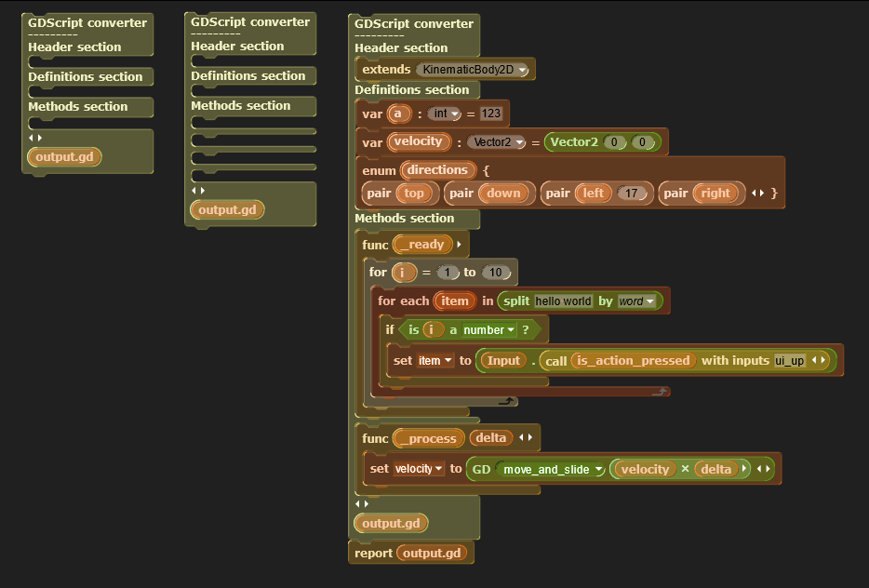The image size is (869, 588).
Task: Click the 'for each' block label
Action: 404,301
